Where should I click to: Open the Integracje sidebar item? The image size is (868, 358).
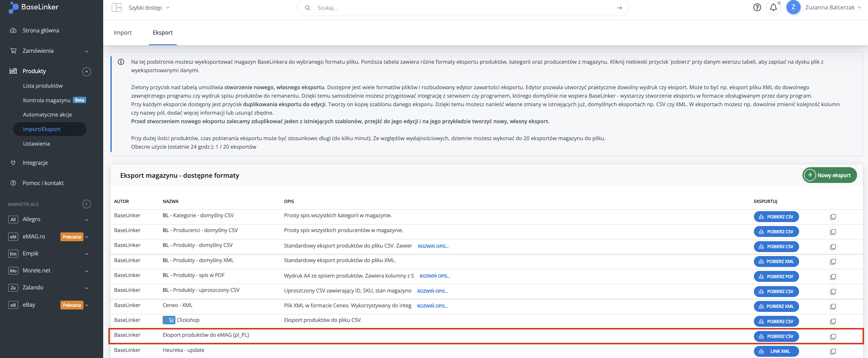tap(35, 163)
